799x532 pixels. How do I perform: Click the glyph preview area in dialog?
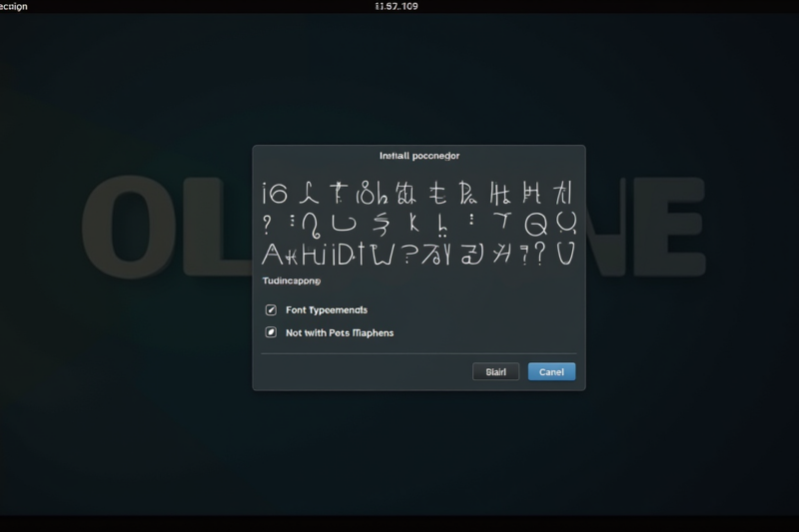click(418, 223)
